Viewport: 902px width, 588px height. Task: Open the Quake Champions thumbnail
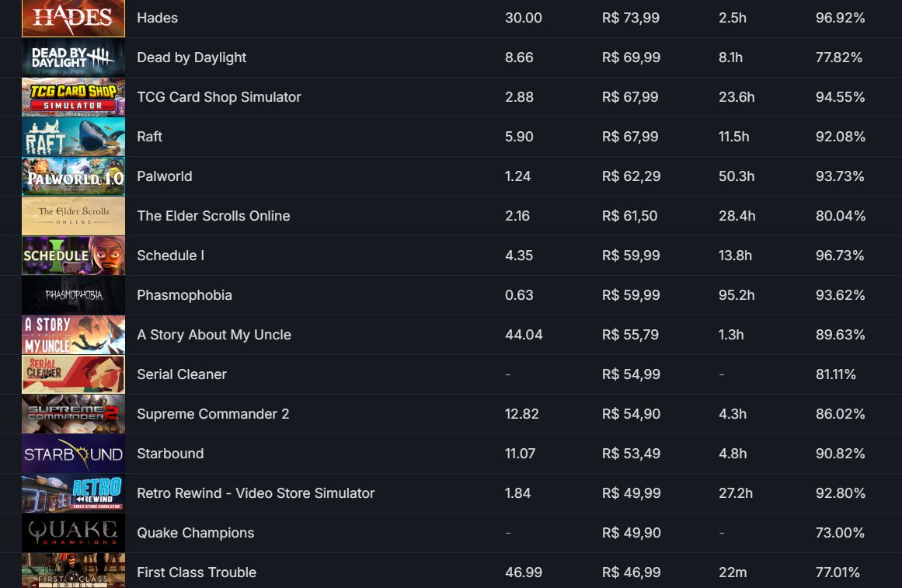point(73,533)
